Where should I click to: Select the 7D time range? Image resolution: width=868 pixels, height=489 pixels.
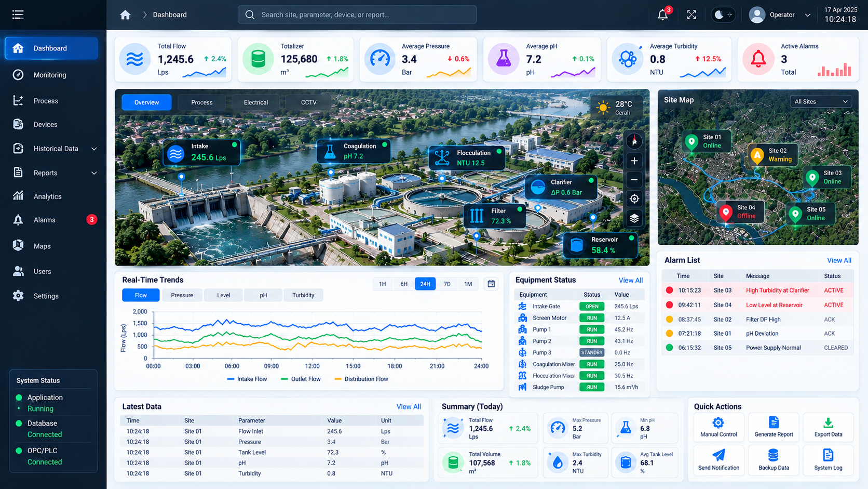[x=447, y=284]
